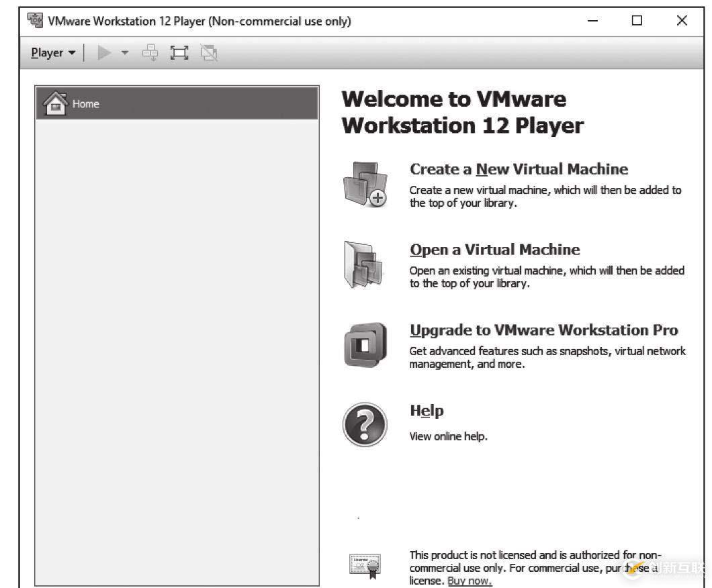Expand the power options arrow beside play
This screenshot has width=712, height=588.
125,52
